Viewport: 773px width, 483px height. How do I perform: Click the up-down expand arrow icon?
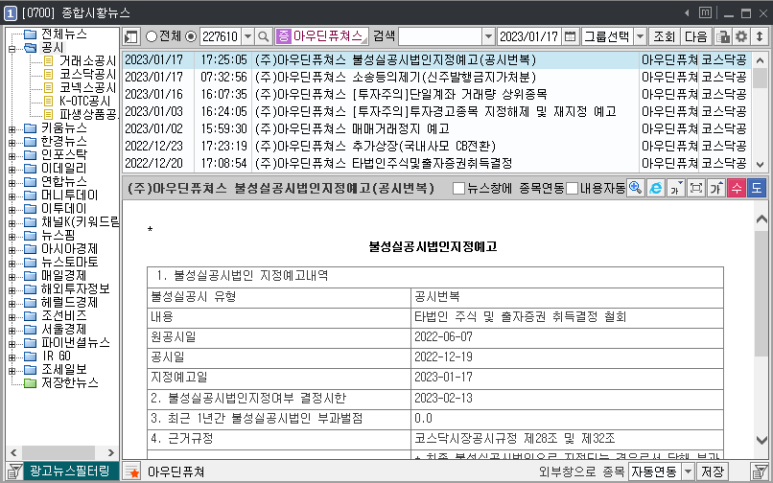click(x=759, y=36)
